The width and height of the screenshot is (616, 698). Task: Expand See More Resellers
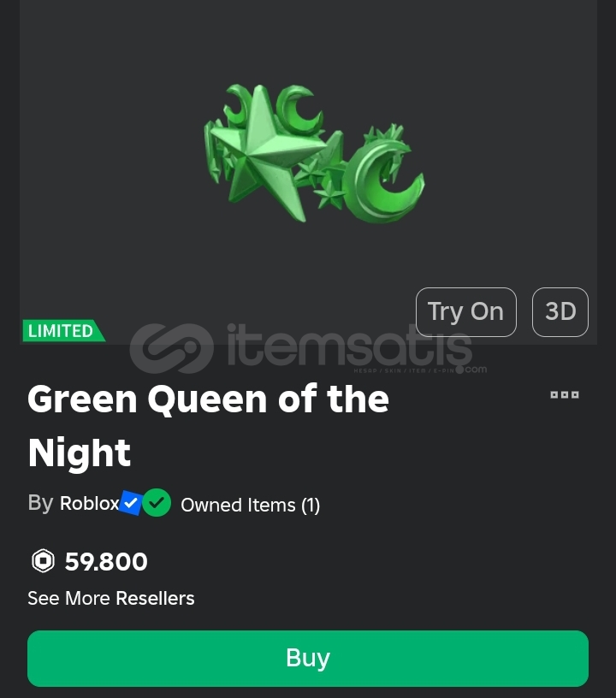click(111, 598)
